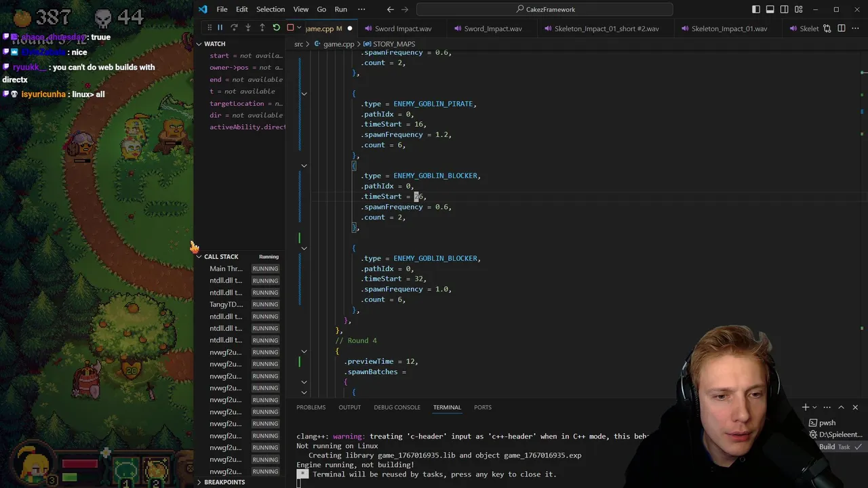Open the File menu

222,9
